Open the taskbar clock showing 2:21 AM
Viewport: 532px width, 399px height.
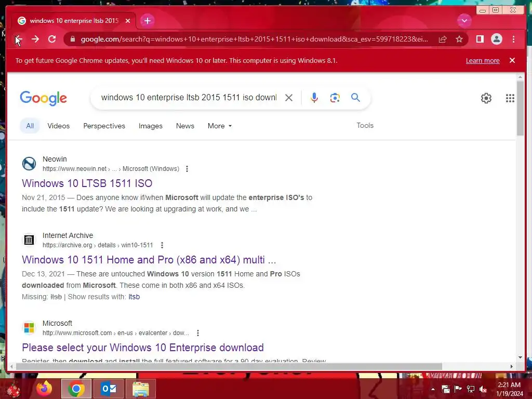pyautogui.click(x=509, y=389)
